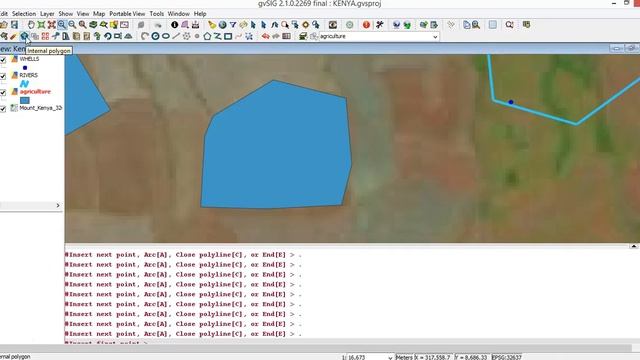
Task: Open the Map menu
Action: (99, 13)
